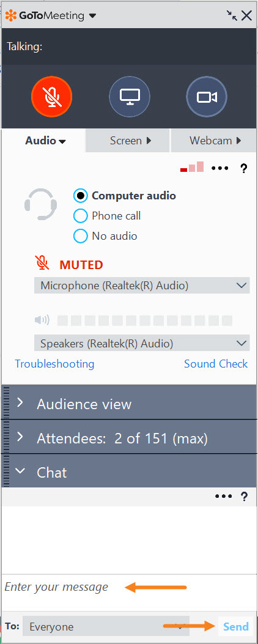Click the small MUTED microphone icon
The width and height of the screenshot is (258, 644).
pos(42,263)
